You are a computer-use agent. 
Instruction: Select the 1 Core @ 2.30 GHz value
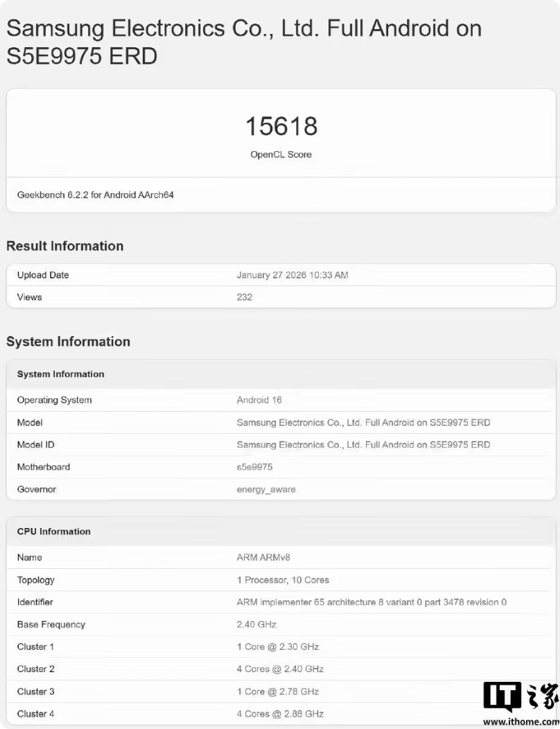[278, 647]
